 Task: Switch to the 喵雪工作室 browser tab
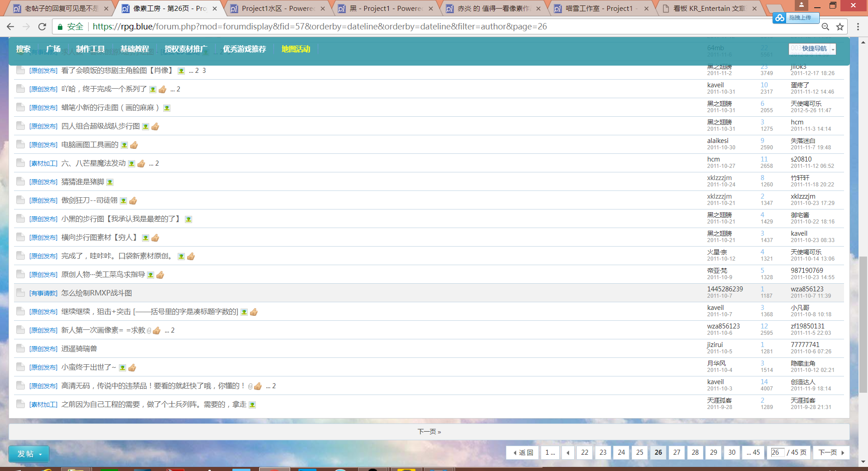coord(601,8)
